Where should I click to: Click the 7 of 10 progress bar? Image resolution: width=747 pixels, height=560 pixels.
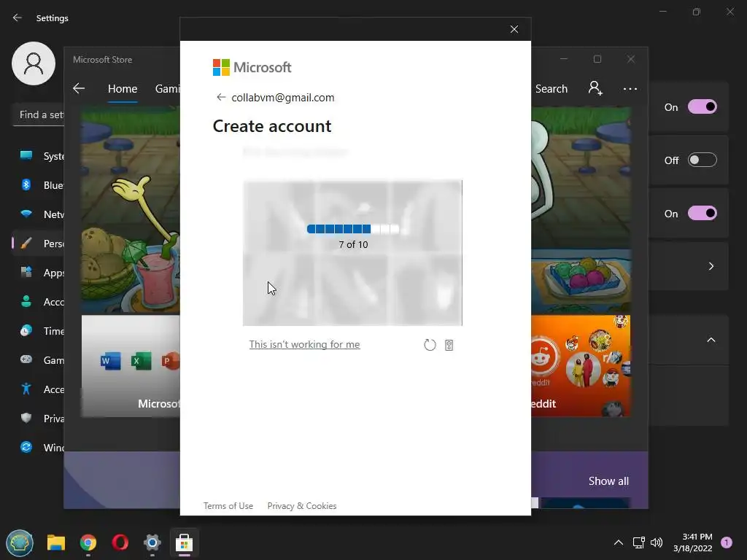354,229
